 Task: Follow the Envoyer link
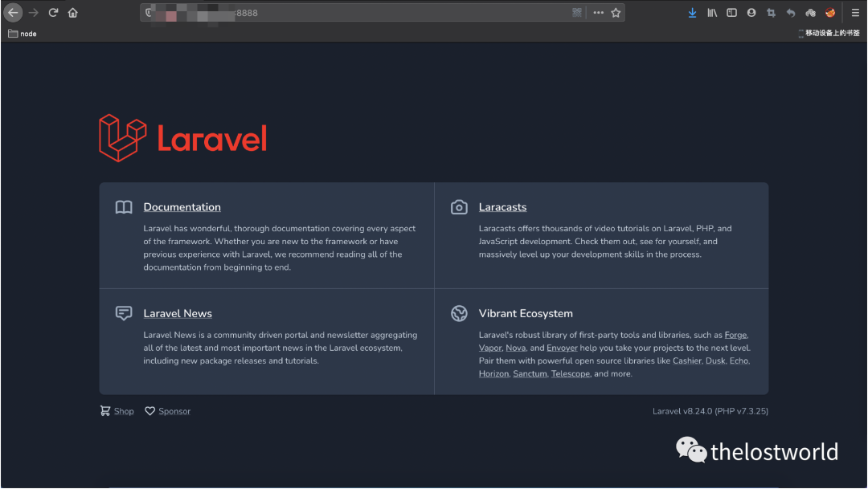(x=562, y=348)
